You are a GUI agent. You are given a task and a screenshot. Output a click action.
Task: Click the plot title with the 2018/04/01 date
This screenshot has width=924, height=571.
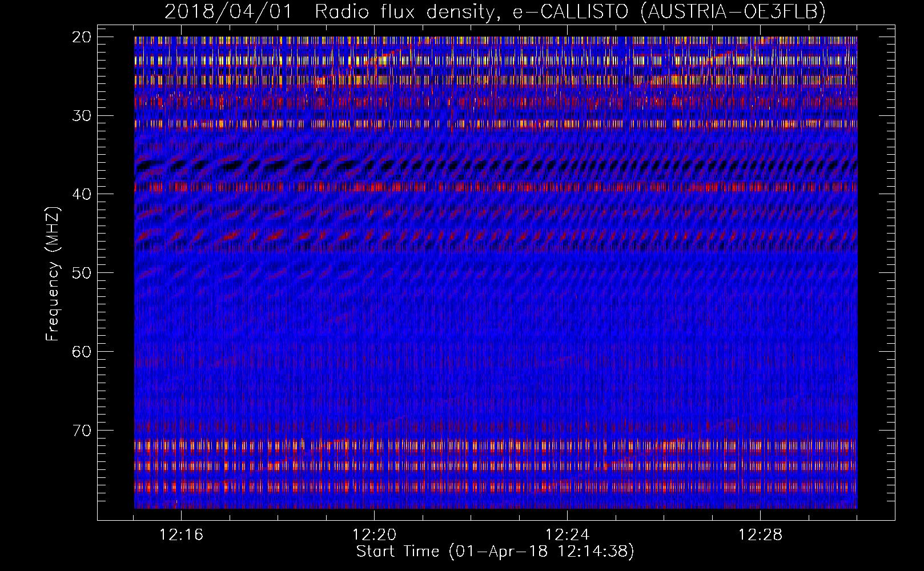(495, 12)
